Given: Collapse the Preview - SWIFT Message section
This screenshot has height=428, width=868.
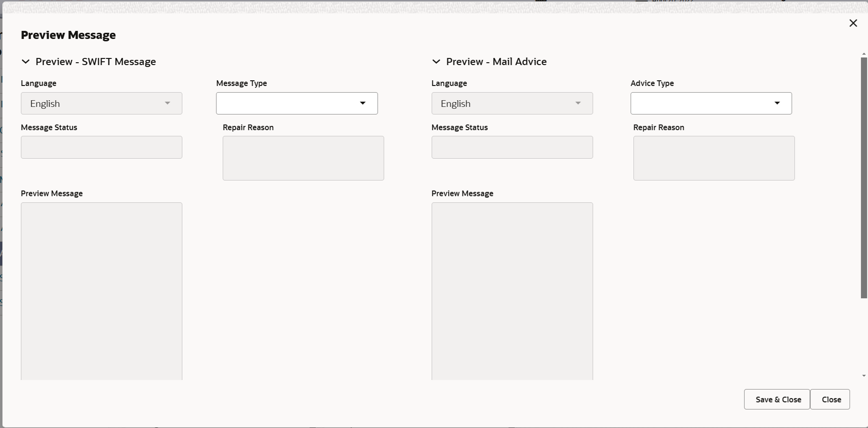Looking at the screenshot, I should coord(26,62).
